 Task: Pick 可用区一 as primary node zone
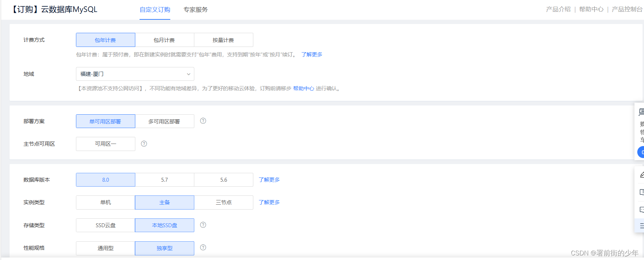(106, 144)
